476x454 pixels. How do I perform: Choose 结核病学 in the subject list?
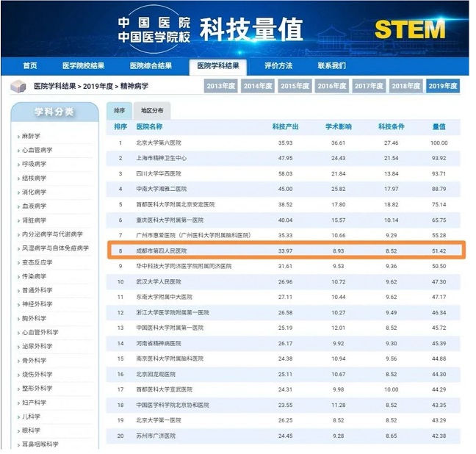pos(34,178)
